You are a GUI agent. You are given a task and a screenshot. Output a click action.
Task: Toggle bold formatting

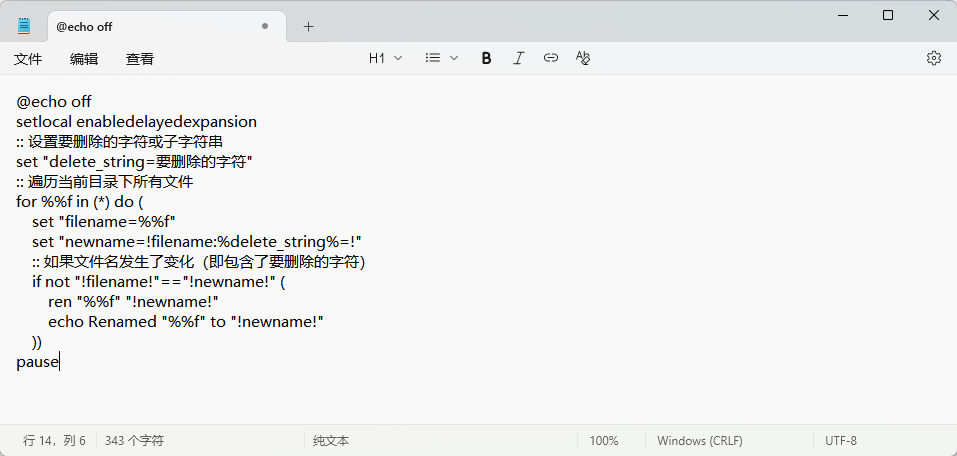click(486, 58)
